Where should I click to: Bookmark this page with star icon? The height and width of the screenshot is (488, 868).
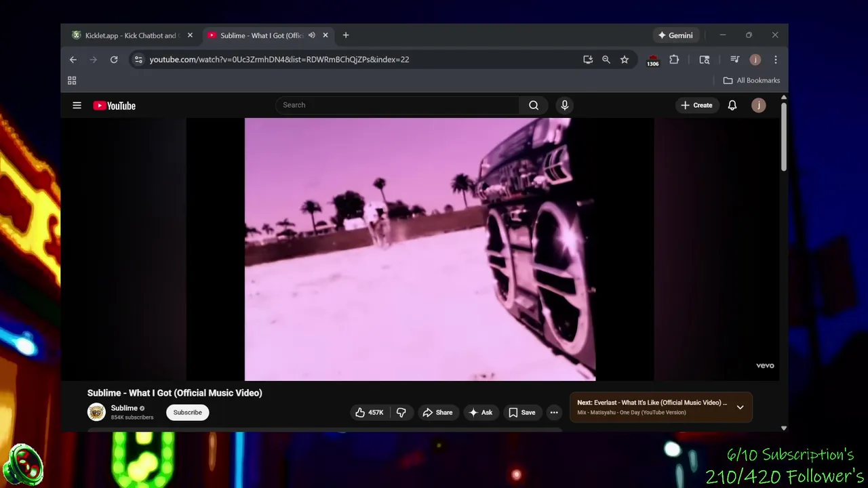tap(625, 60)
